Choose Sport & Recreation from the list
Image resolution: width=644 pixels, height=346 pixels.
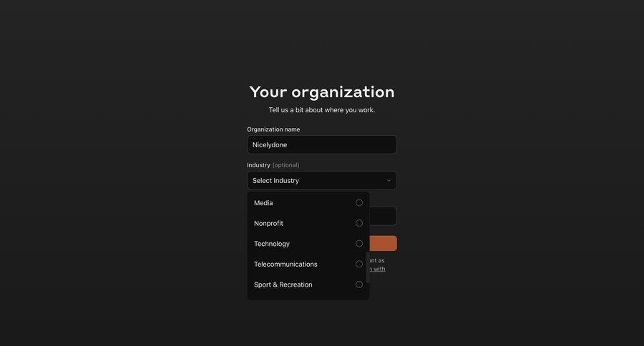[x=308, y=285]
